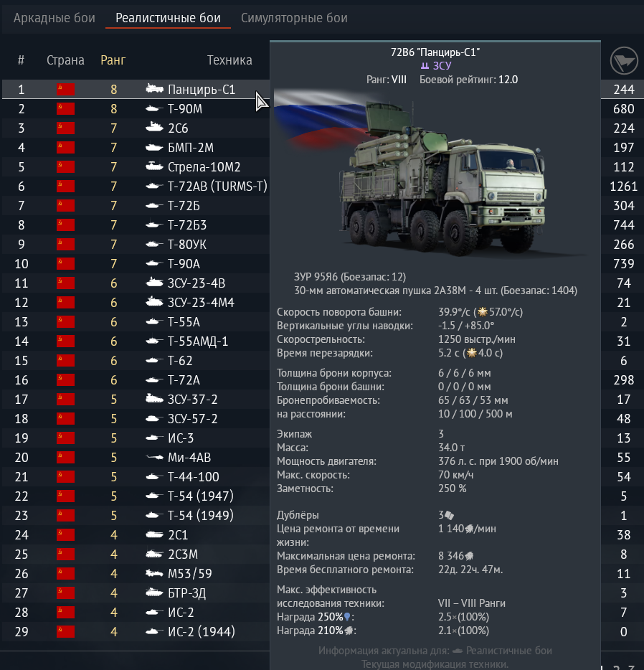Select the М53/59 vehicle name

(x=189, y=574)
